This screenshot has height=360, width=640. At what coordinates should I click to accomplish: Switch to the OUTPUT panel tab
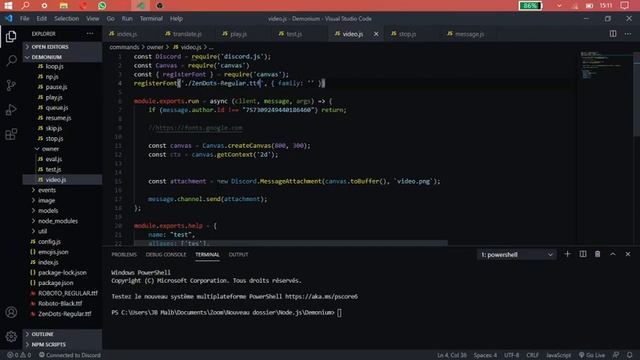(x=238, y=255)
